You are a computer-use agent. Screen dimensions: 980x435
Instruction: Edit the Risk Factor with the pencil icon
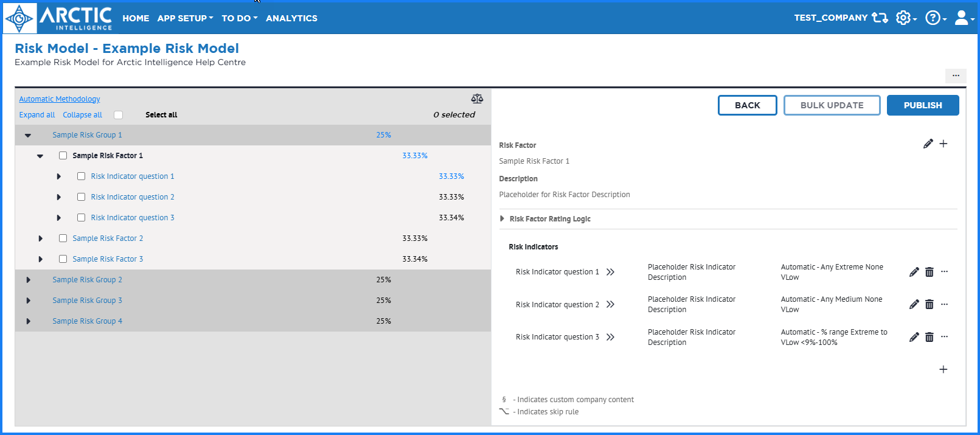(928, 144)
